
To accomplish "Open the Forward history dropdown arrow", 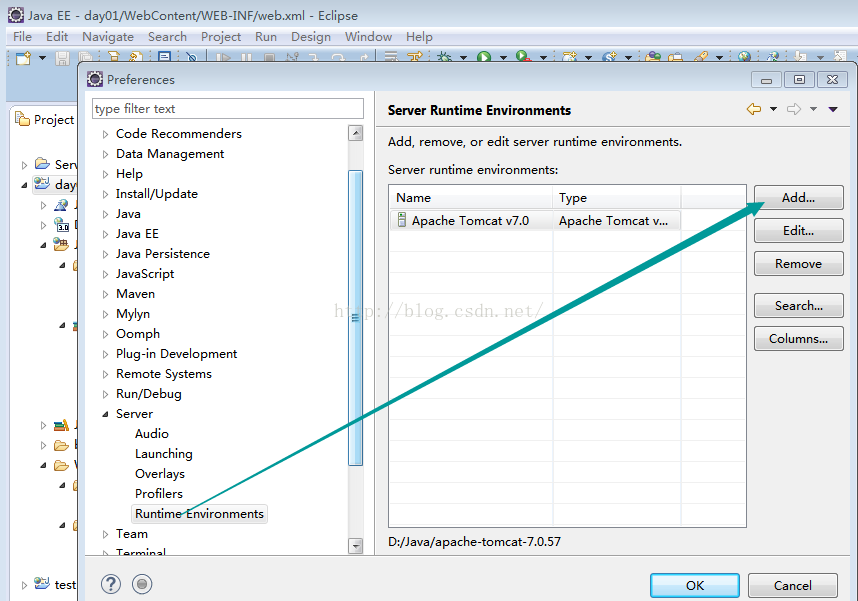I will (814, 109).
